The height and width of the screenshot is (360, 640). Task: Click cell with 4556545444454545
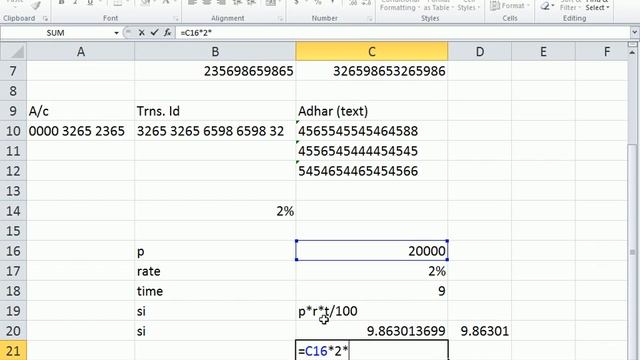coord(371,151)
